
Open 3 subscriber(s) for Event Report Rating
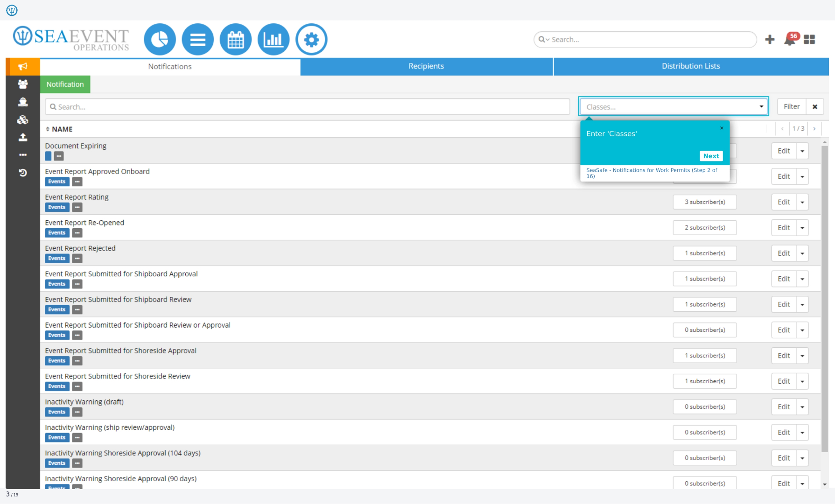point(705,202)
